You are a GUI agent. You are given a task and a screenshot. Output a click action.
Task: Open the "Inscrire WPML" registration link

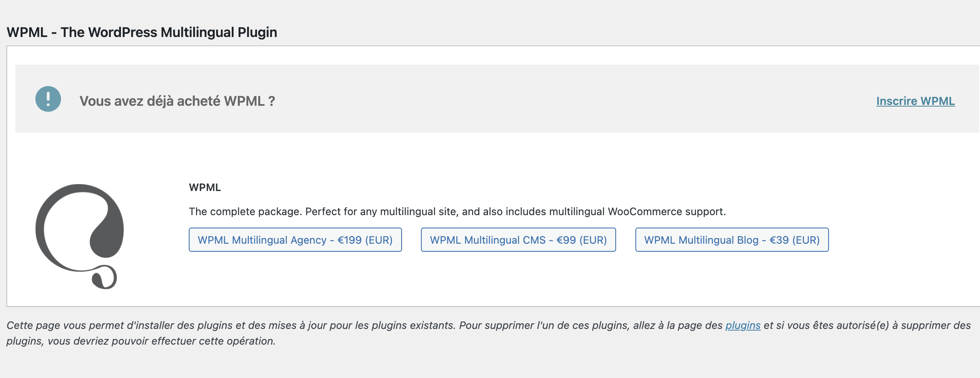(915, 101)
